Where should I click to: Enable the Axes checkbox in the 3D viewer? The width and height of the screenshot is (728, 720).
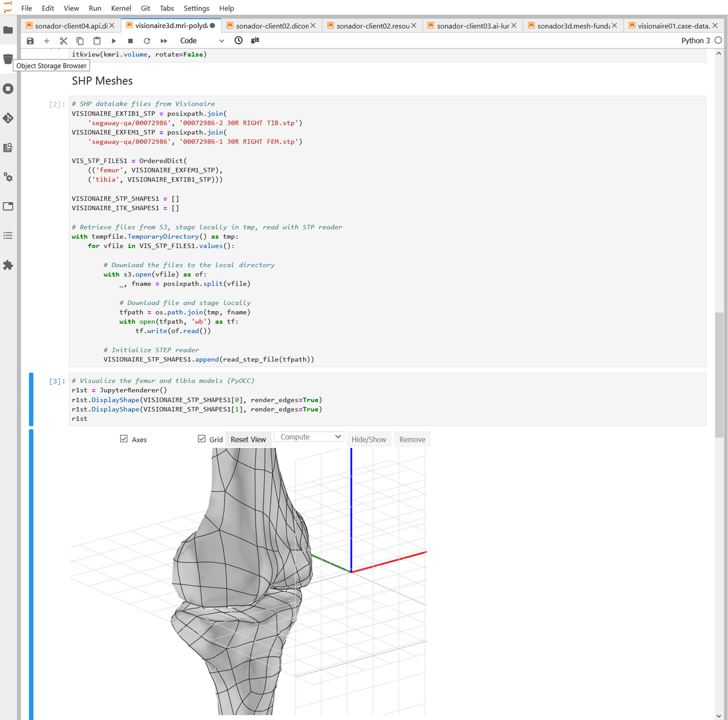(x=124, y=438)
